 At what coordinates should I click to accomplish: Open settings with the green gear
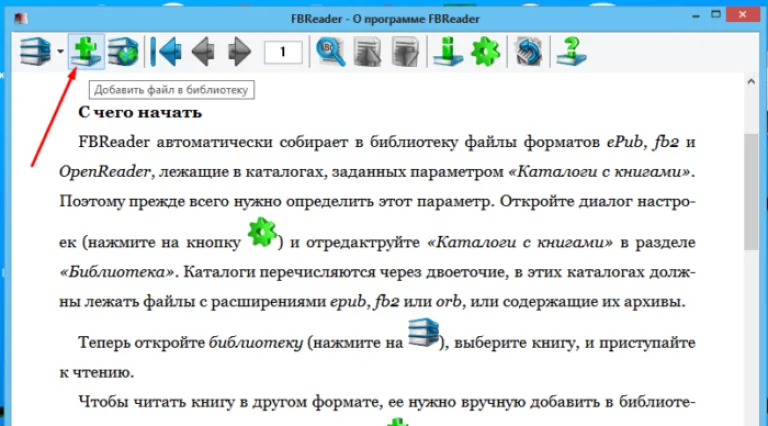click(x=485, y=51)
